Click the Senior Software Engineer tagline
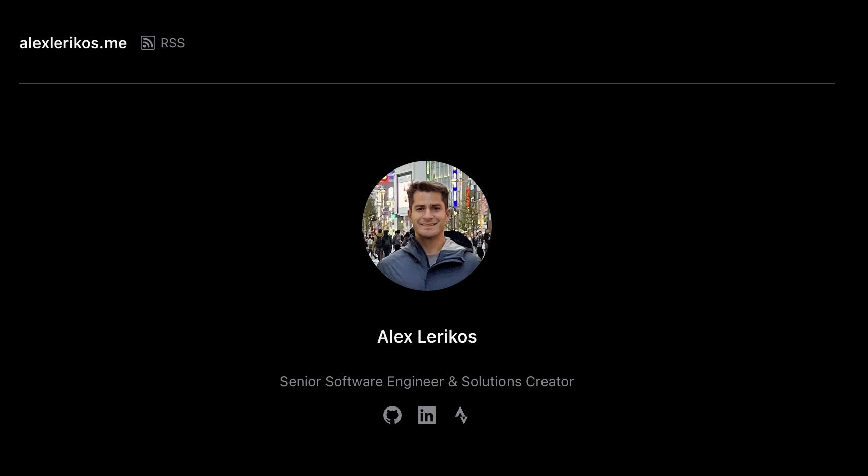The width and height of the screenshot is (868, 476). 427,381
